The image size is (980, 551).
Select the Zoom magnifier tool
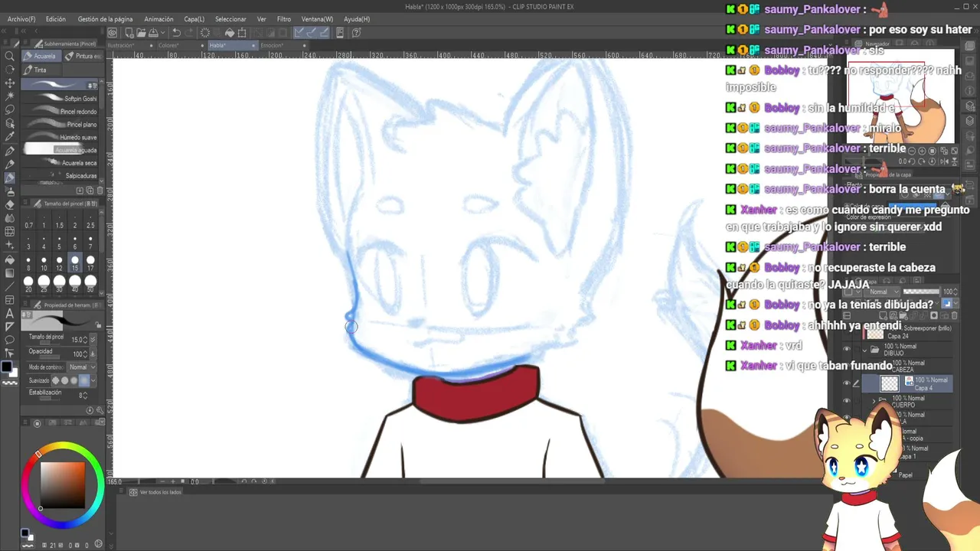click(10, 56)
